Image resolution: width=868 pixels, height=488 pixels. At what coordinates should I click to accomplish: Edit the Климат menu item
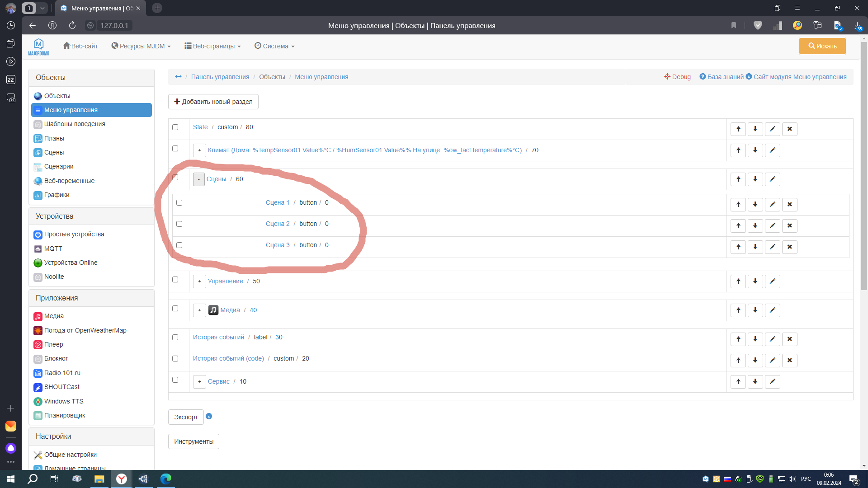(772, 150)
